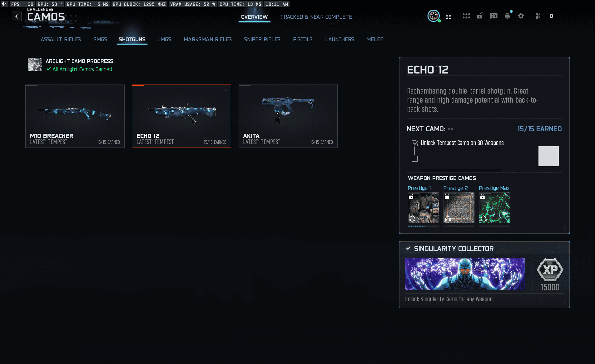Open the settings gear icon
Screen dimensions: 595x364
point(521,16)
